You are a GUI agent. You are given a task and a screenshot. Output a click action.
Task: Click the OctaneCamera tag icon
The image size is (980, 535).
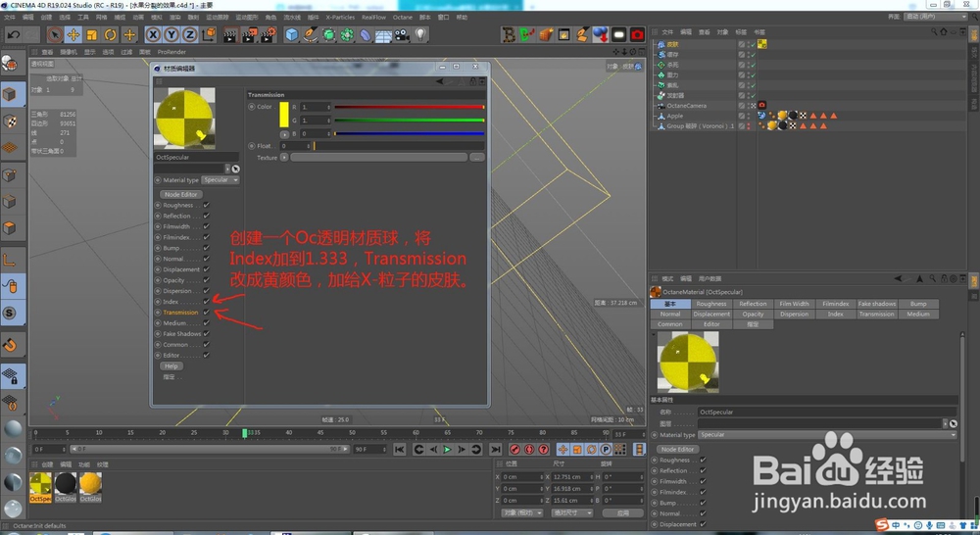click(x=761, y=105)
